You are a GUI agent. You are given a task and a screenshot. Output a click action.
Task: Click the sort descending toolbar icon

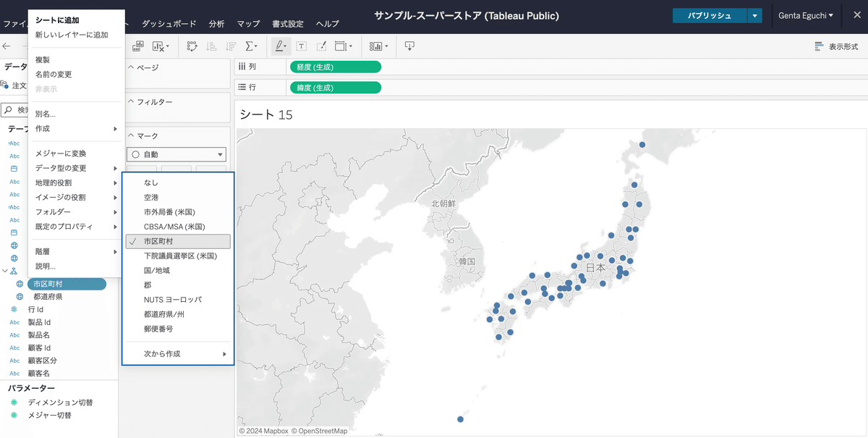(231, 46)
